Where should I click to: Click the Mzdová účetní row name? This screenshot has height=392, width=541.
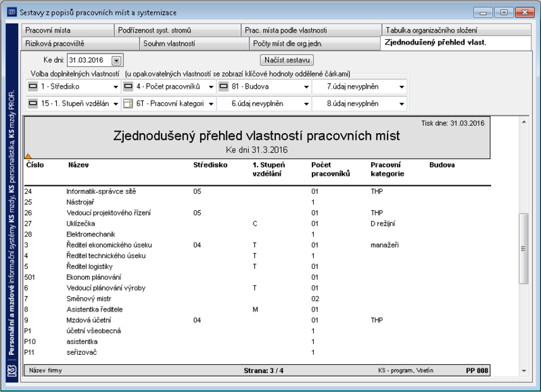coord(89,320)
